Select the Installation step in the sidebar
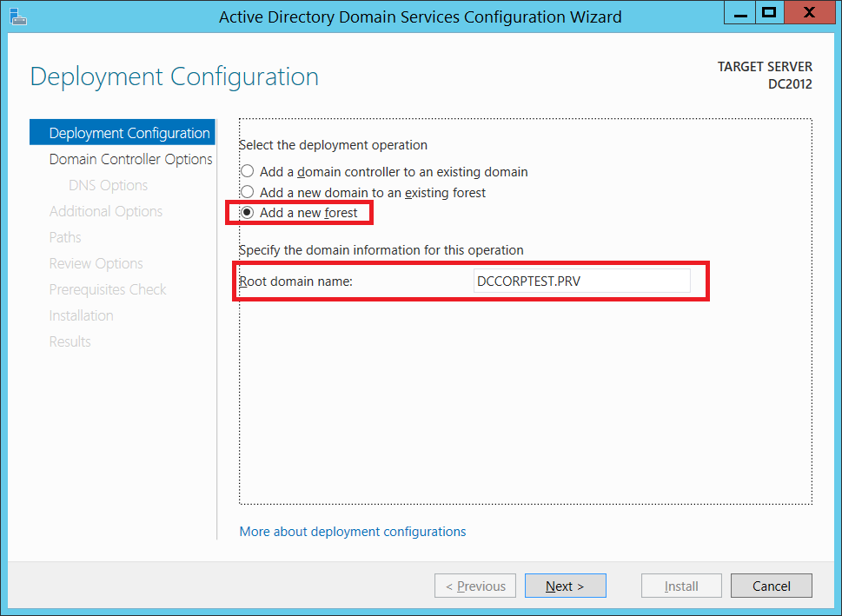 81,315
